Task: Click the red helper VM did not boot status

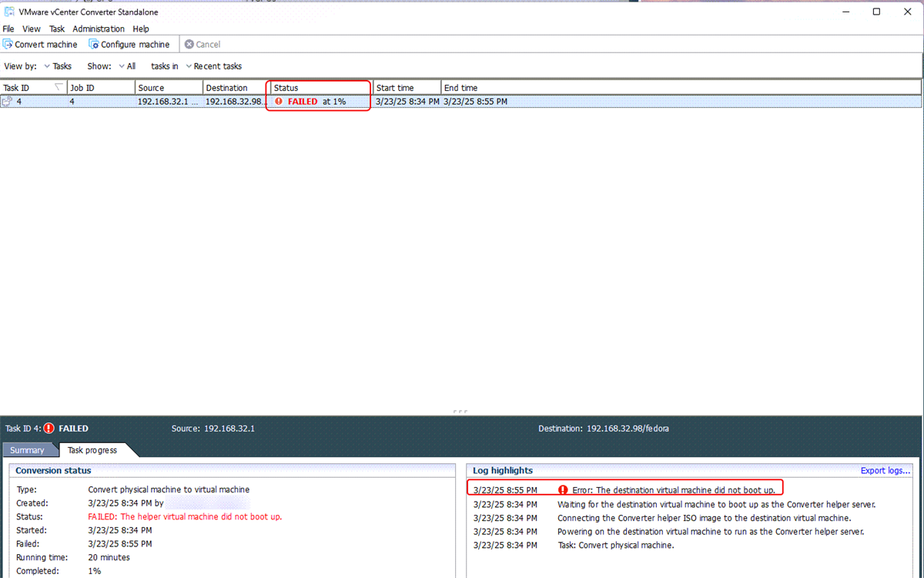Action: click(185, 516)
